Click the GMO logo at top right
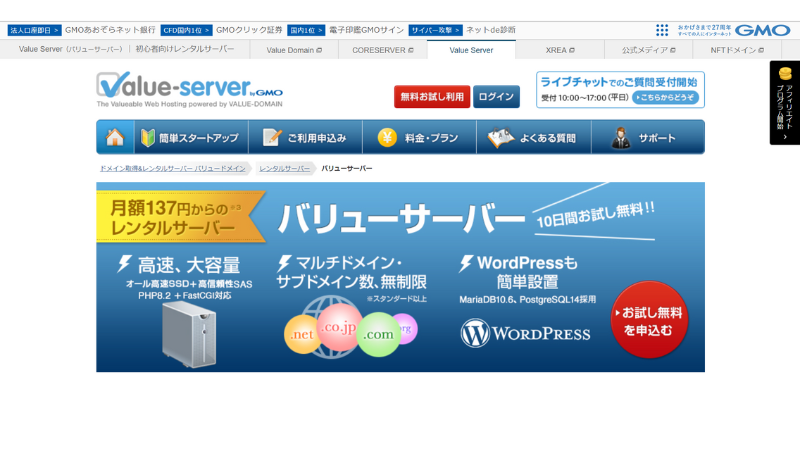The width and height of the screenshot is (800, 450). (x=762, y=30)
